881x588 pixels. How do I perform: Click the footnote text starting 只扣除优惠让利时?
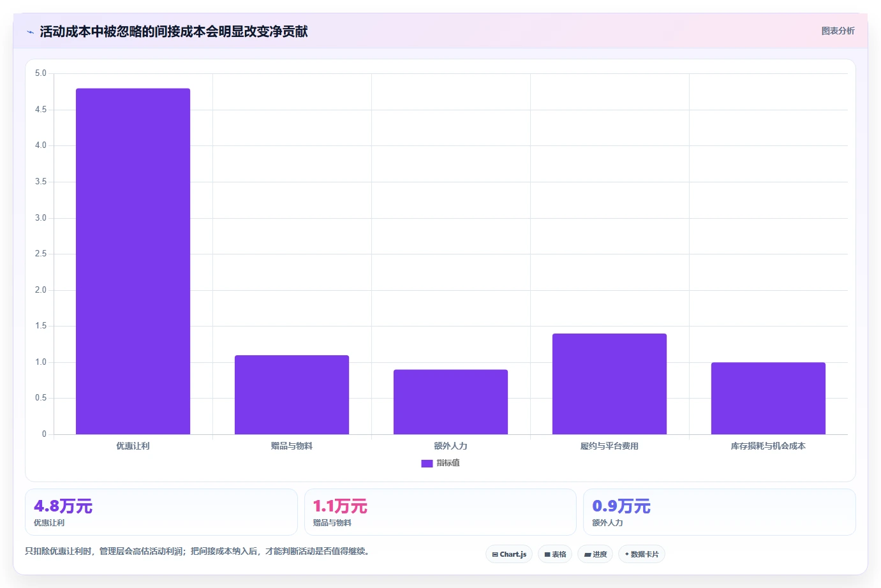click(x=197, y=551)
